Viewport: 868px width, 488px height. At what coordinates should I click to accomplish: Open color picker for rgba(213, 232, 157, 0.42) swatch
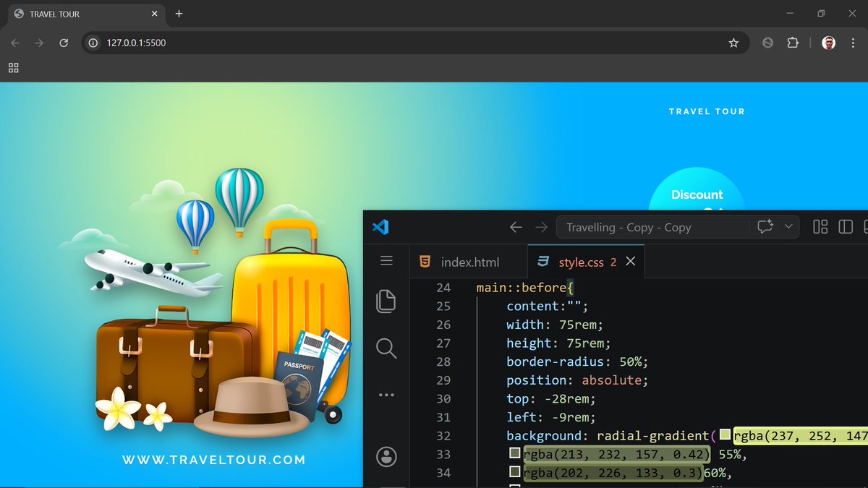click(515, 453)
